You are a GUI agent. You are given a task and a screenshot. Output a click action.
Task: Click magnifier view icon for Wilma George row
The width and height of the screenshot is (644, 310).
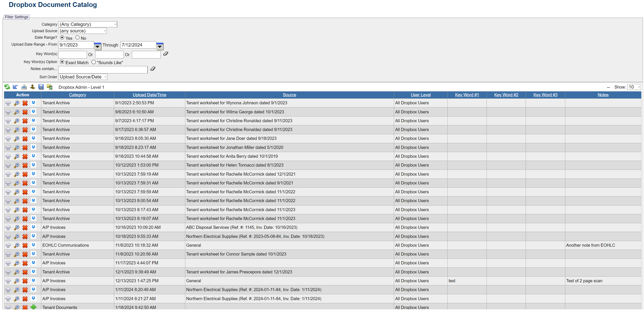[16, 112]
